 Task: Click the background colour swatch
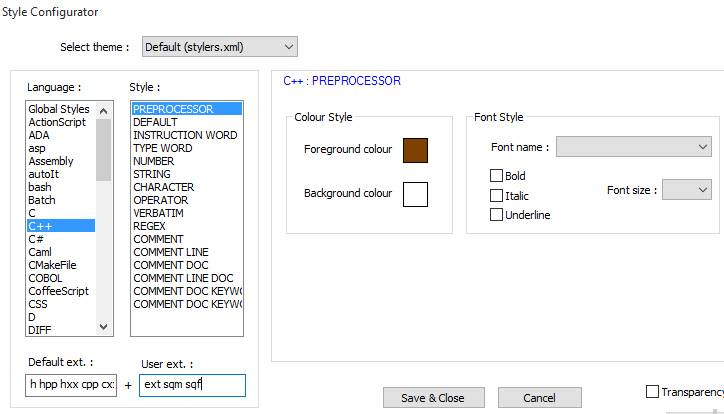pyautogui.click(x=415, y=193)
